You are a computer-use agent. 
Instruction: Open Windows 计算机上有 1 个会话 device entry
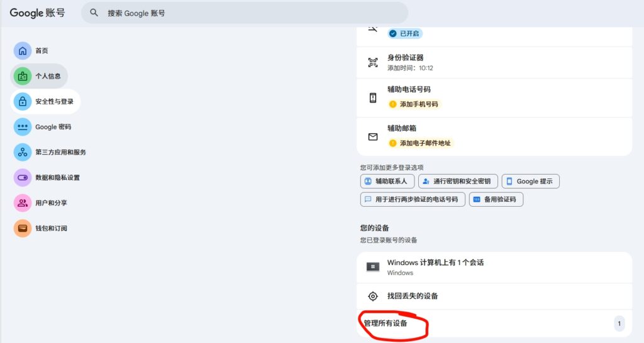(x=494, y=267)
